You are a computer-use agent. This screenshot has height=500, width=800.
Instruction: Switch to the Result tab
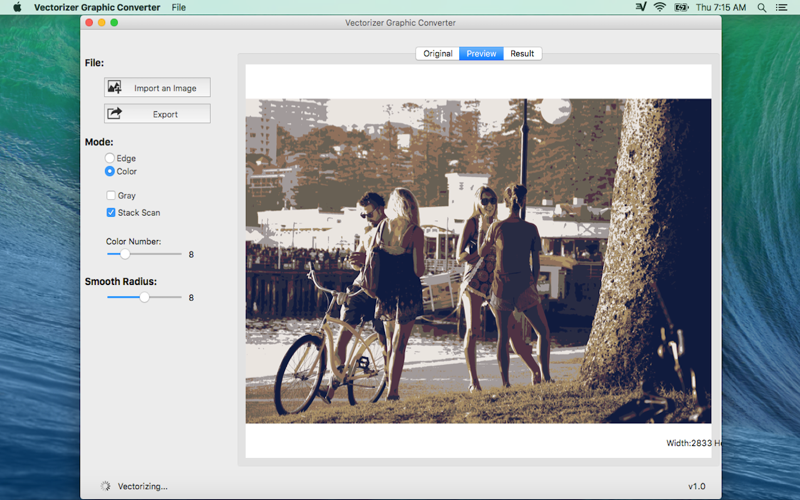click(x=522, y=53)
